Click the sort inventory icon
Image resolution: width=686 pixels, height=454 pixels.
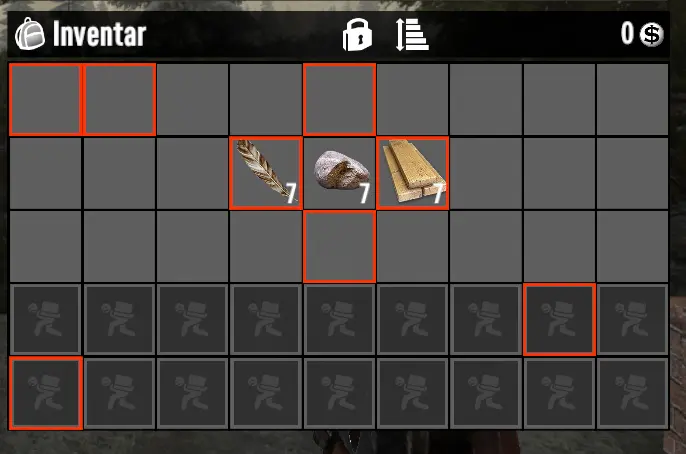412,35
